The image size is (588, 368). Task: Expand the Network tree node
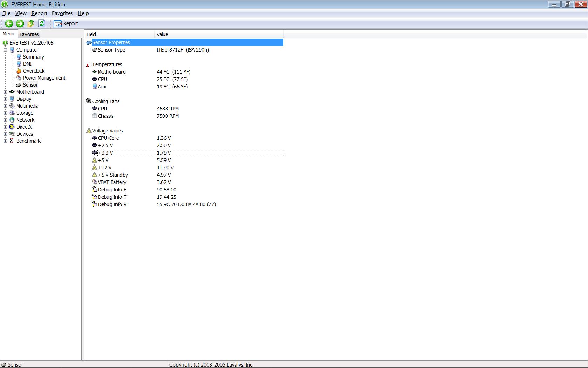(6, 120)
